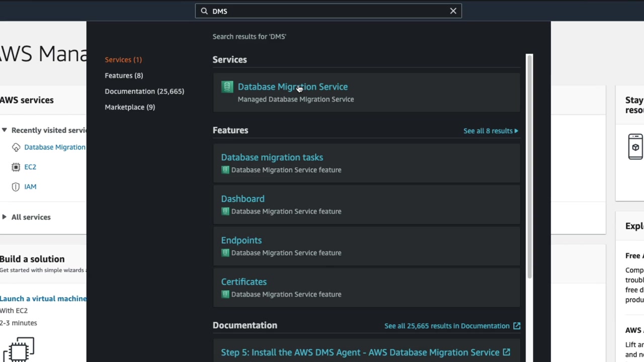The width and height of the screenshot is (644, 362).
Task: Click the Database Migration Service green icon
Action: 227,87
